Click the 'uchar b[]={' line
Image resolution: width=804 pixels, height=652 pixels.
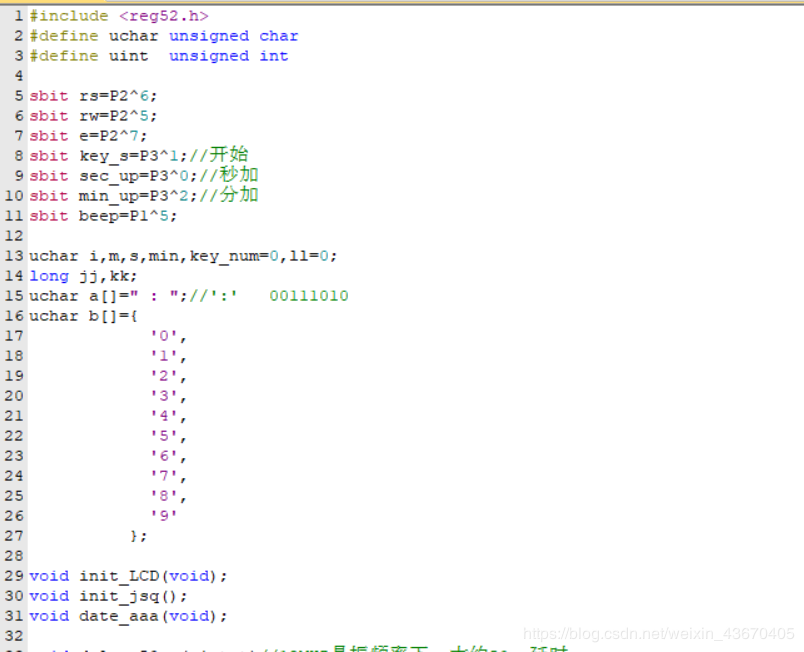point(83,316)
